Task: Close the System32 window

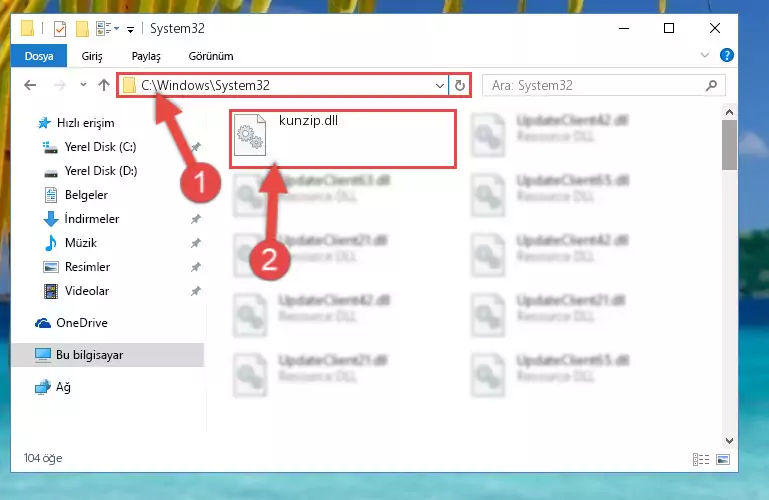Action: point(715,28)
